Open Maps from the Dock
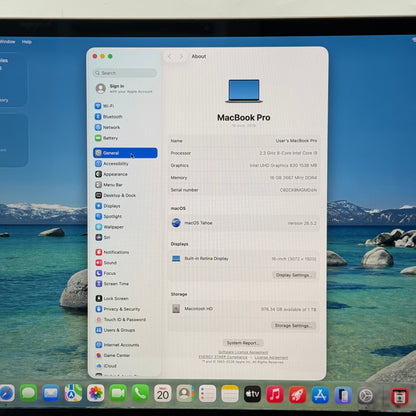The width and height of the screenshot is (416, 416). (73, 393)
